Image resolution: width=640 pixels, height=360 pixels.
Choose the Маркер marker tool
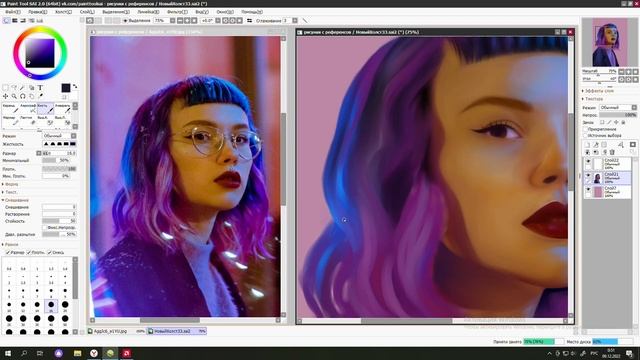pyautogui.click(x=10, y=120)
